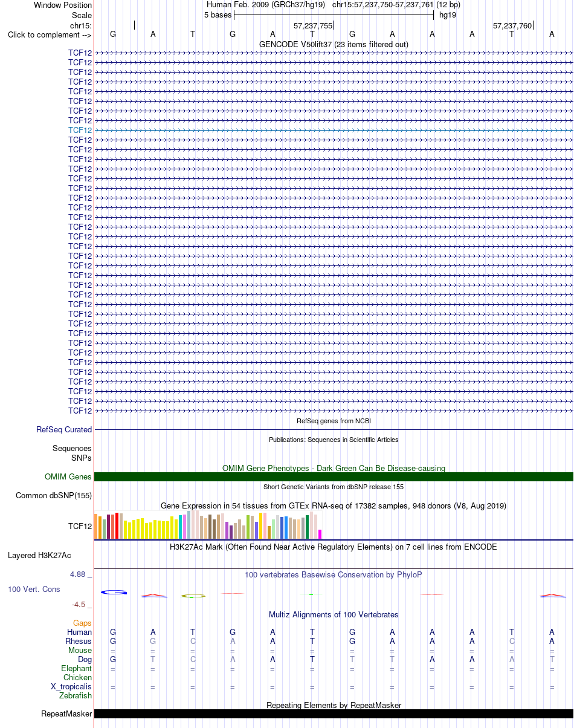
Task: Click the Zebrafish alignment row label
Action: coord(76,696)
